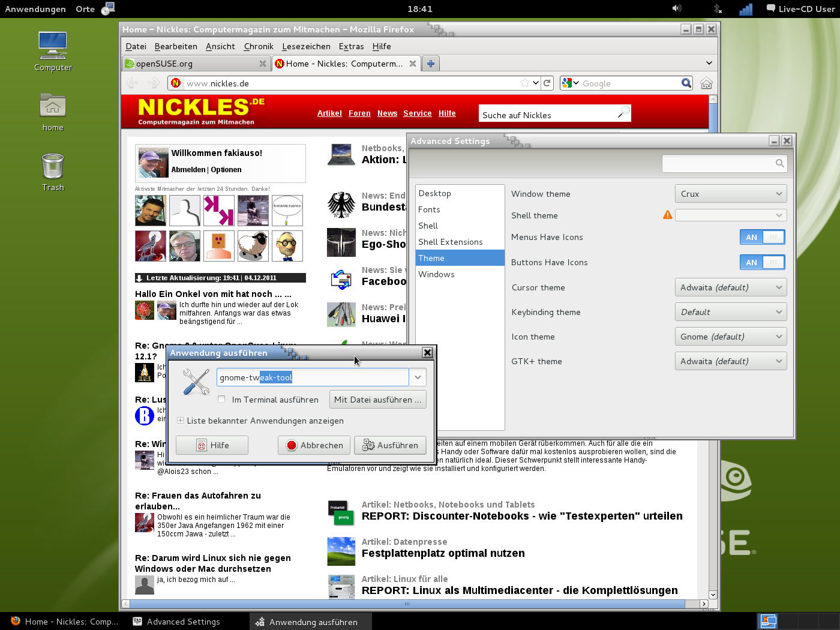Click search icon in Advanced Settings field

click(779, 163)
